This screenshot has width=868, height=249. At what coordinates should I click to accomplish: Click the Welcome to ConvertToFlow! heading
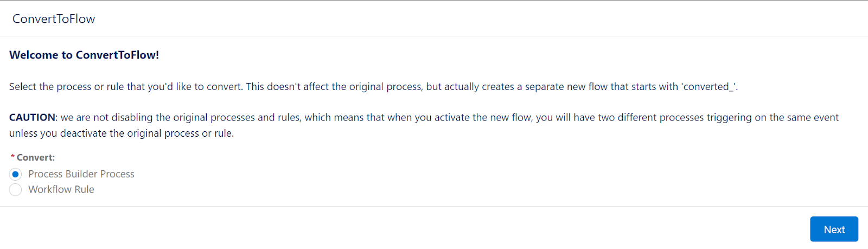click(x=84, y=55)
